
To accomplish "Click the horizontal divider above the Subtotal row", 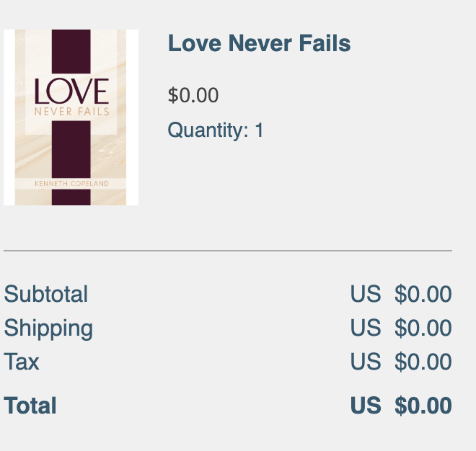I will 228,251.
